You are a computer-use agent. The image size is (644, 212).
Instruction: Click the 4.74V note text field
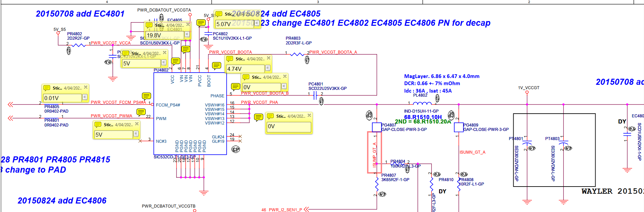click(246, 69)
